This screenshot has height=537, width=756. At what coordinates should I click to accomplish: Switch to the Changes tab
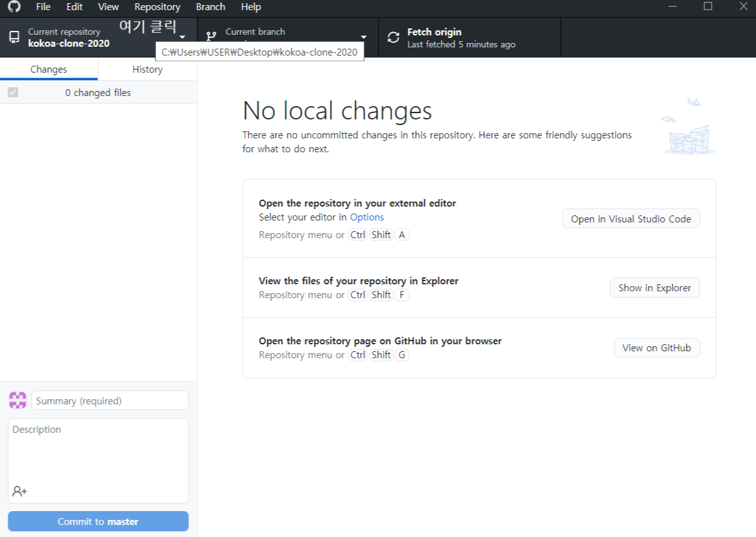point(49,69)
